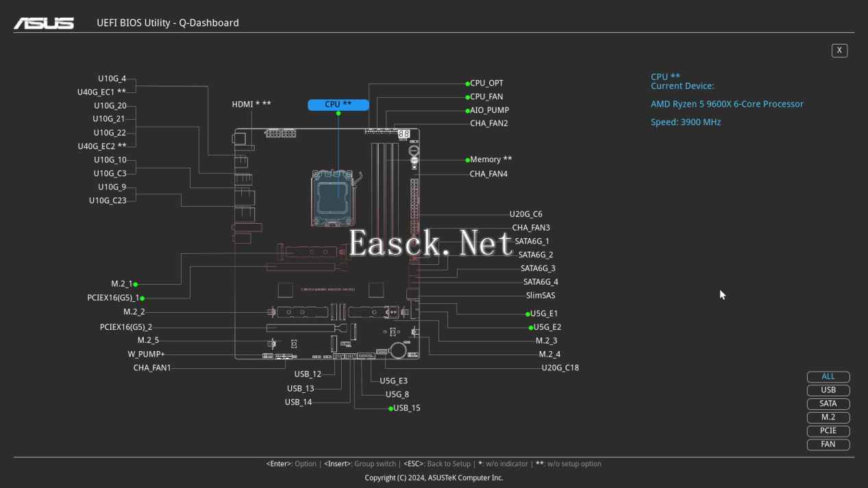Select the U10G_20 port label

click(110, 106)
